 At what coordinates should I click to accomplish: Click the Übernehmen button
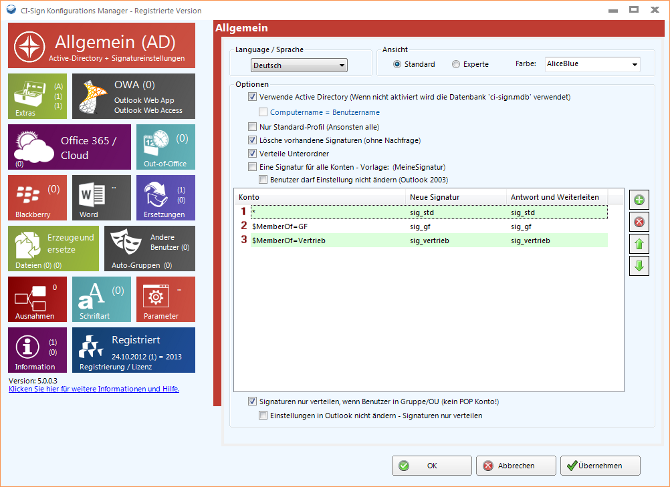click(600, 465)
